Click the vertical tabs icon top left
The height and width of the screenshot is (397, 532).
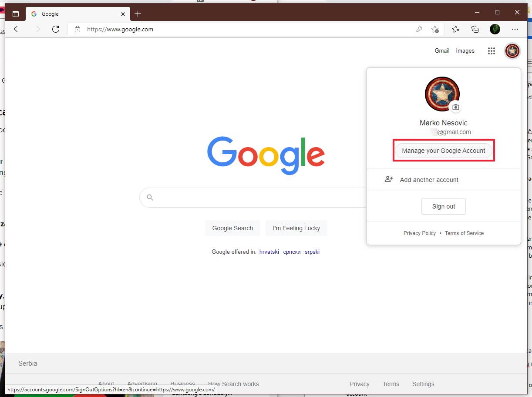(16, 13)
